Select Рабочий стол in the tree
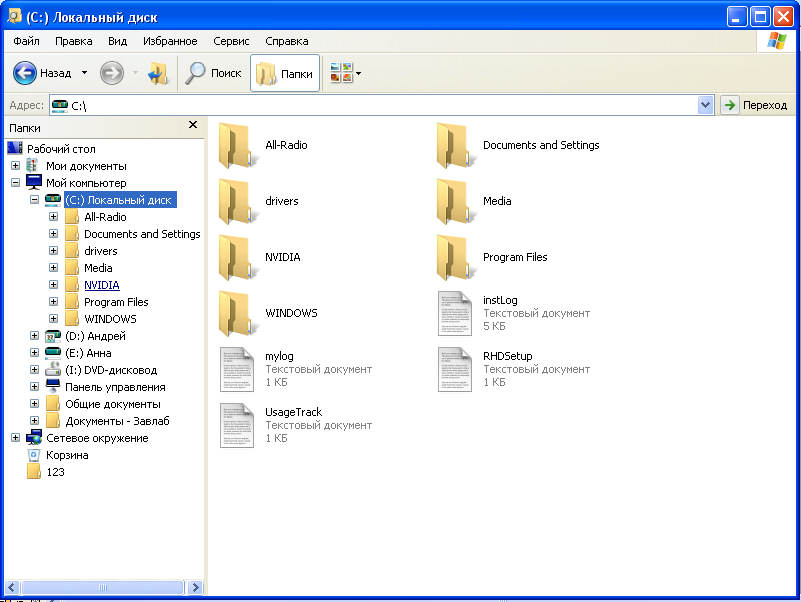Screen dimensions: 801x602 point(61,149)
